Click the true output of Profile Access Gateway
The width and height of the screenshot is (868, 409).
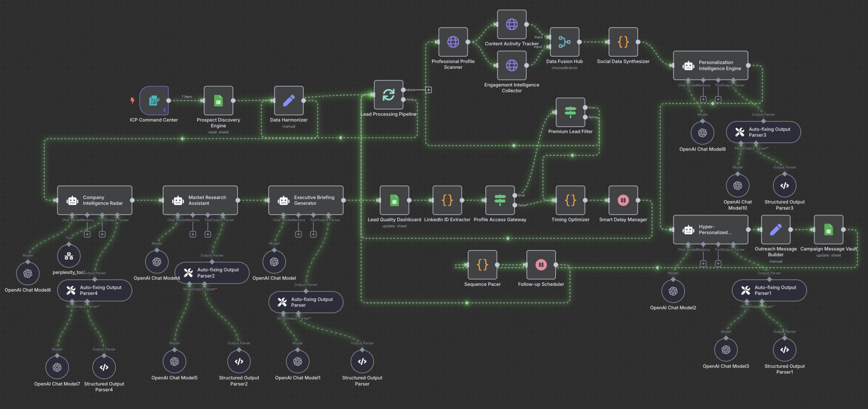pos(515,195)
